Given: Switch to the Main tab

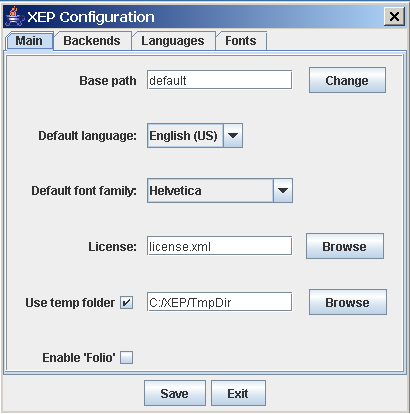Looking at the screenshot, I should [x=29, y=41].
